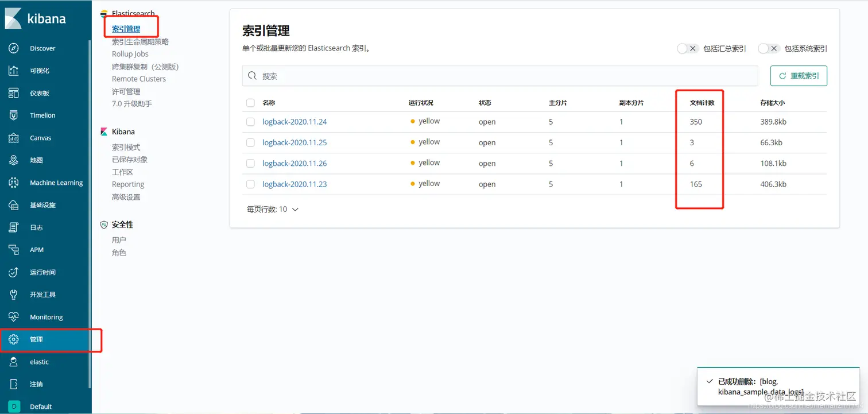Check the logback-2020.11.23 row checkbox
The width and height of the screenshot is (868, 414).
tap(250, 184)
